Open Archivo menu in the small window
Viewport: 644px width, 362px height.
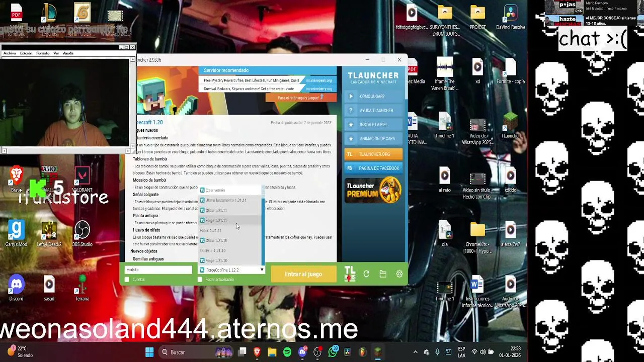pyautogui.click(x=10, y=53)
